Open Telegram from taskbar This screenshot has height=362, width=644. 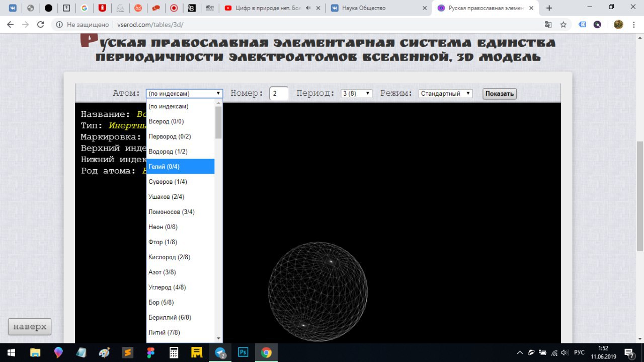(x=220, y=352)
